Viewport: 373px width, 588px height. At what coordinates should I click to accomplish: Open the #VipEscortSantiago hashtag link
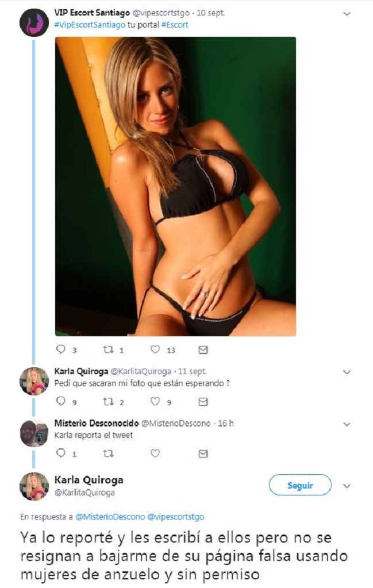(x=89, y=25)
